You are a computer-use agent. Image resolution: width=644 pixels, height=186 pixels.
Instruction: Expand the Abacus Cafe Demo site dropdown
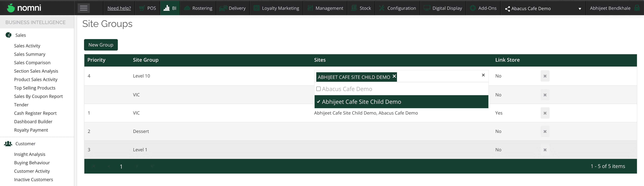579,9
